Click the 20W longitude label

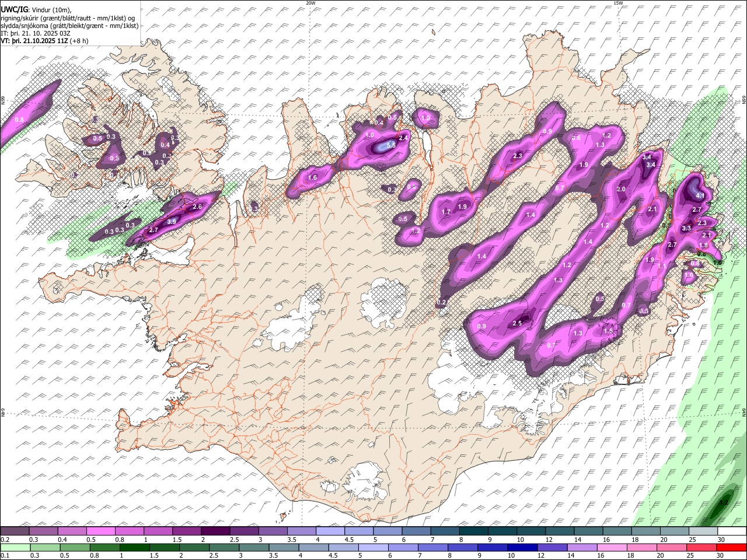coord(310,3)
